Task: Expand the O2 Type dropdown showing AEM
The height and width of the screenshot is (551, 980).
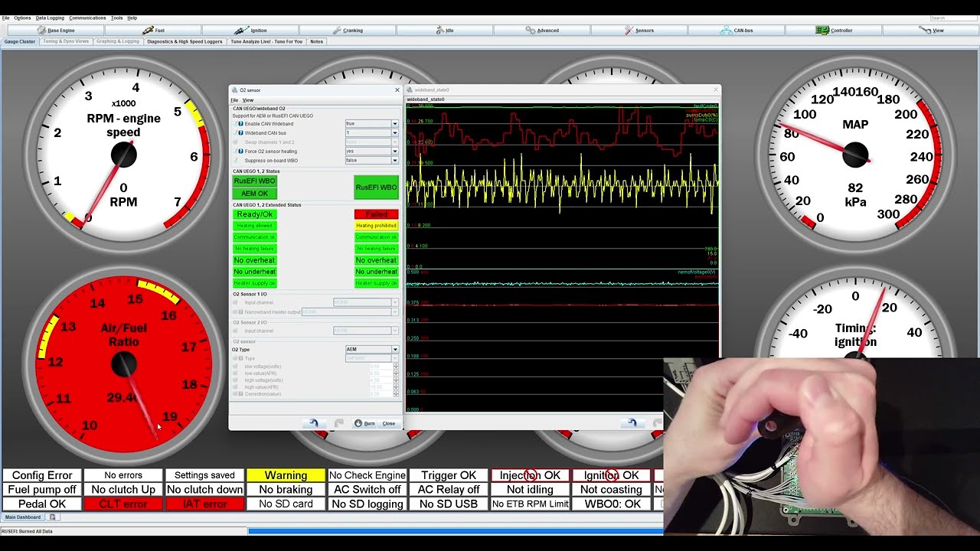Action: click(395, 350)
